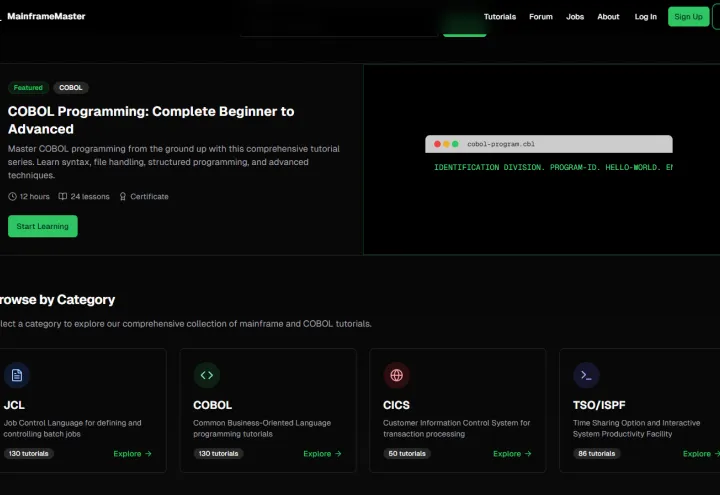
Task: Open the JCL document icon
Action: pos(17,375)
